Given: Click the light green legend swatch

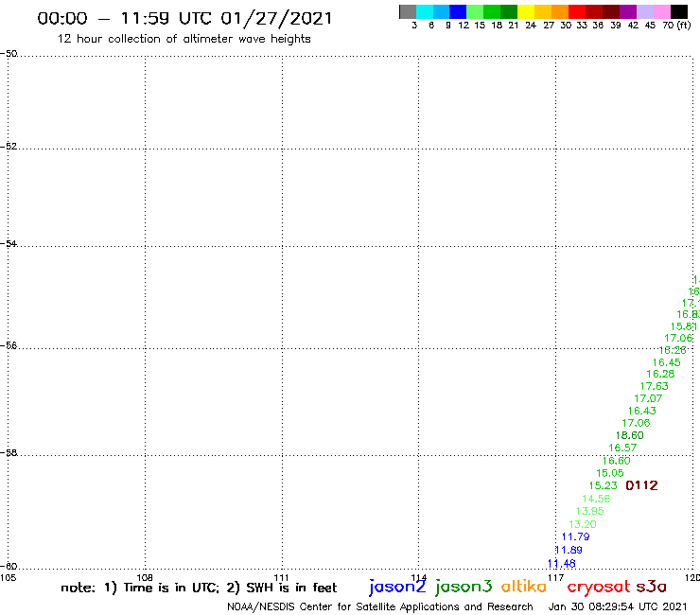Looking at the screenshot, I should [475, 11].
